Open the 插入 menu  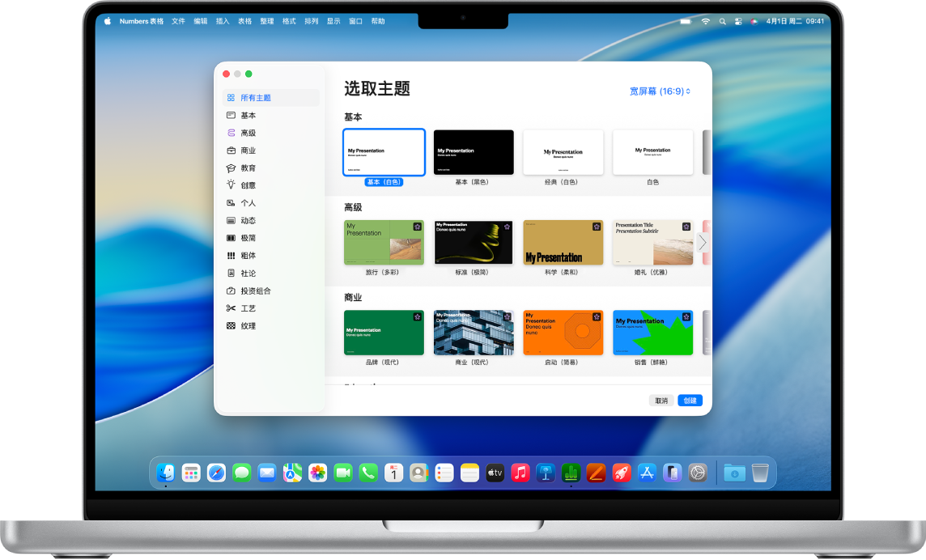pyautogui.click(x=222, y=21)
